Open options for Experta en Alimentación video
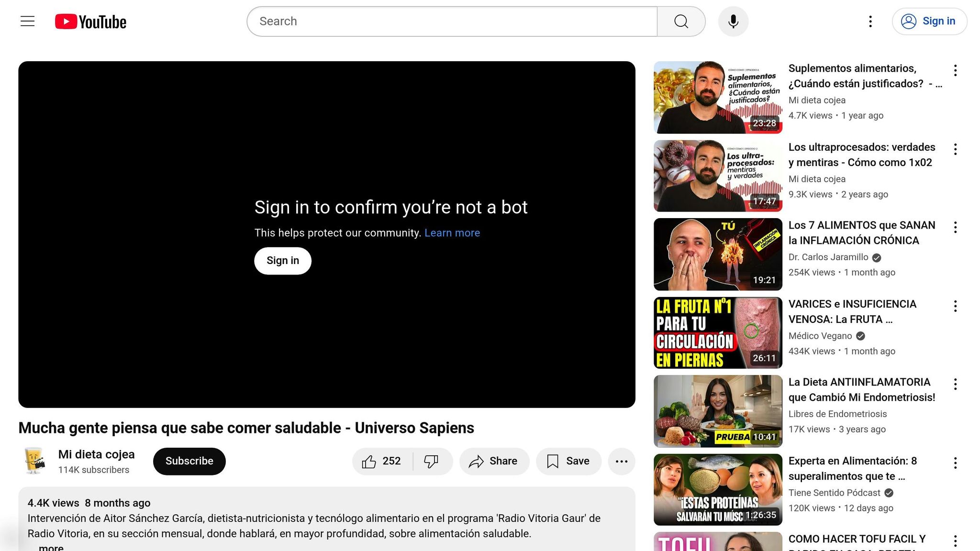980x551 pixels. pos(955,463)
